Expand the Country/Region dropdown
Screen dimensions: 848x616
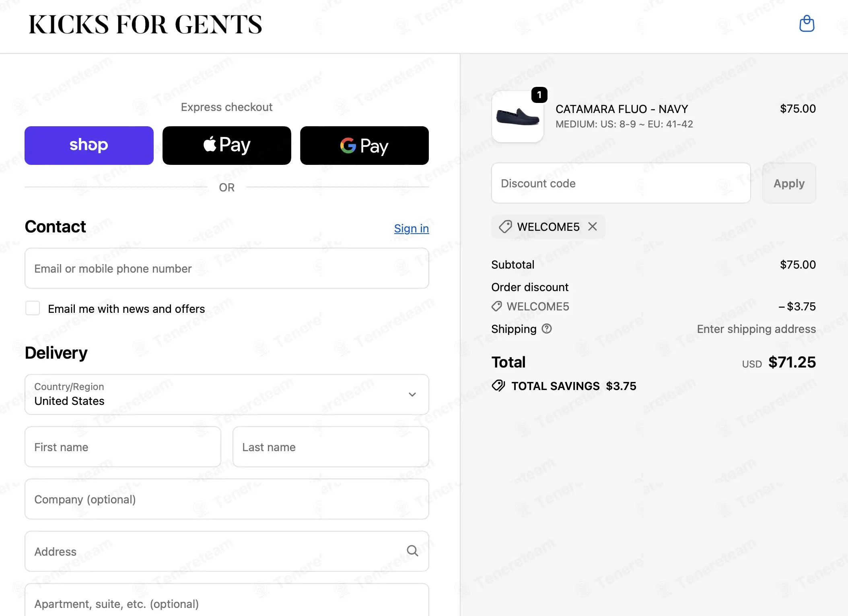point(227,394)
